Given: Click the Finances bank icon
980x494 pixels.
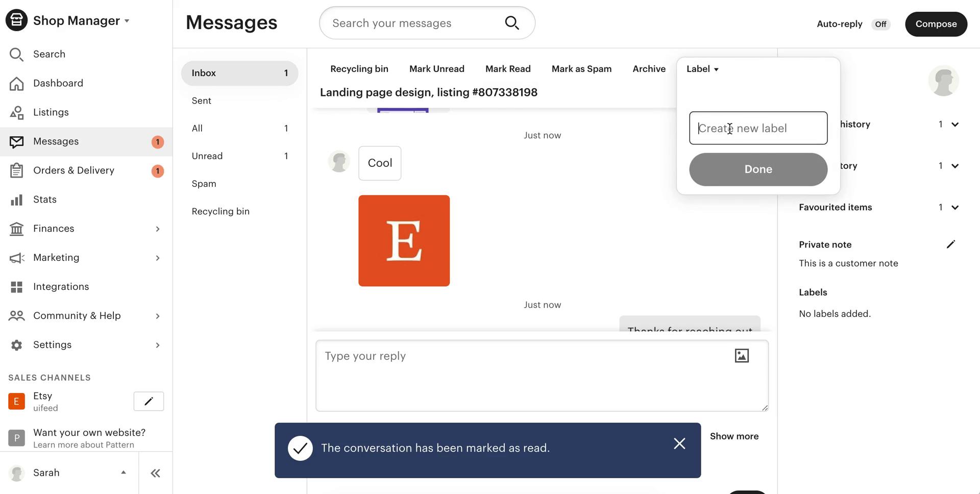Looking at the screenshot, I should click(16, 229).
